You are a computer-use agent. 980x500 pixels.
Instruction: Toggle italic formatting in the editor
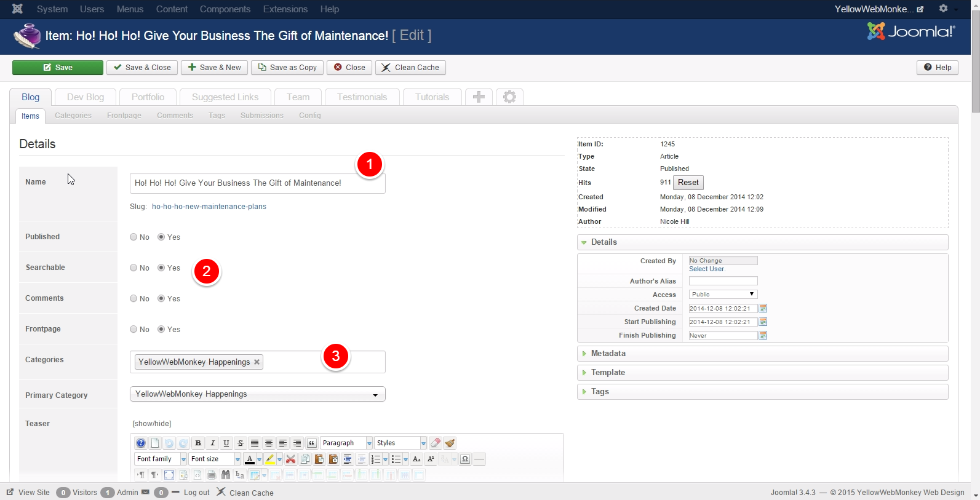coord(212,443)
